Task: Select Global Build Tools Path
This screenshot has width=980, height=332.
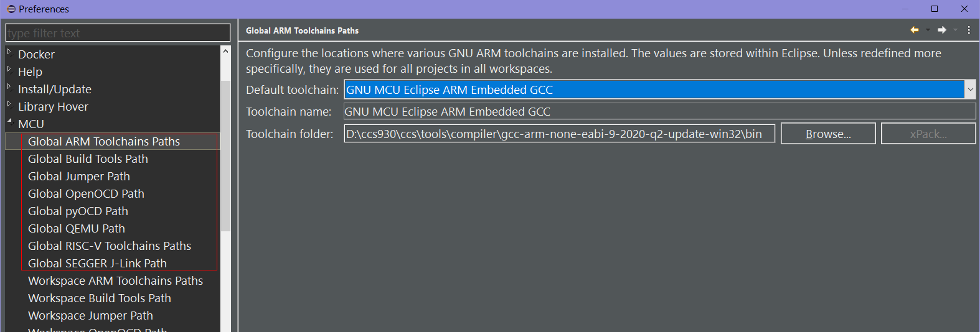Action: (88, 159)
